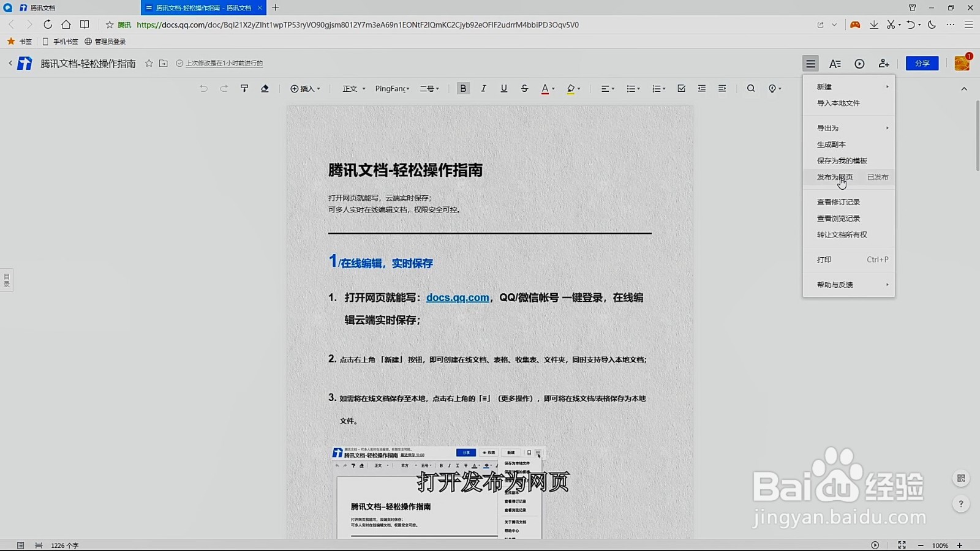Click the increase indent icon
This screenshot has width=980, height=551.
tap(722, 89)
